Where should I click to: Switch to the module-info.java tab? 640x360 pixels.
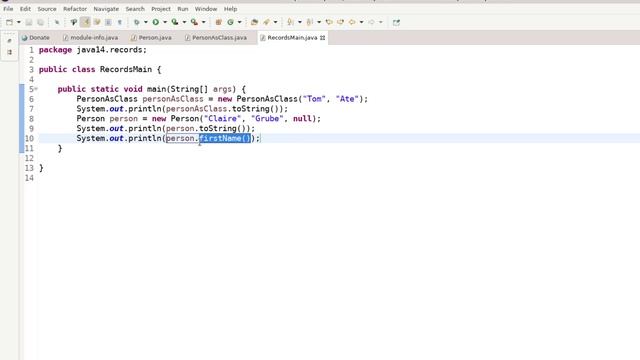pos(91,38)
